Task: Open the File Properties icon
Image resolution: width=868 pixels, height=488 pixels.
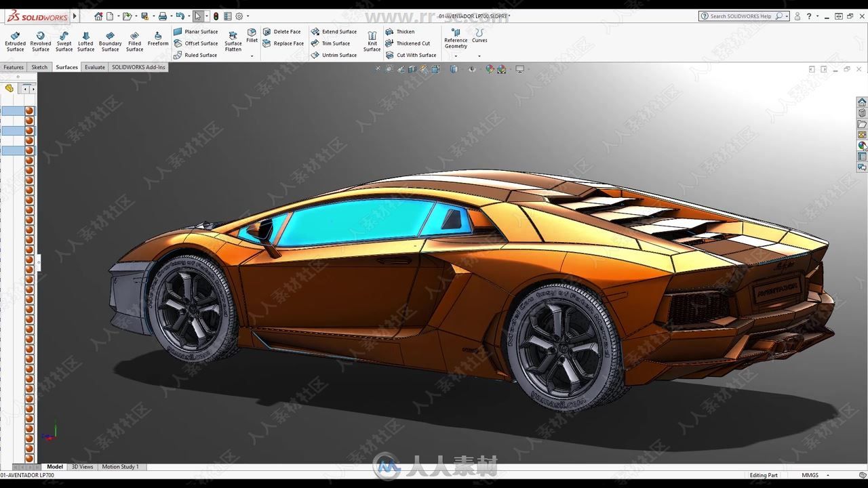Action: click(x=228, y=16)
